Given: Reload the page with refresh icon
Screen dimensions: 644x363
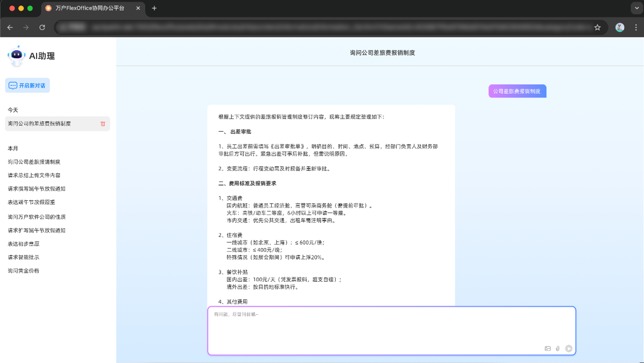Looking at the screenshot, I should coord(42,27).
